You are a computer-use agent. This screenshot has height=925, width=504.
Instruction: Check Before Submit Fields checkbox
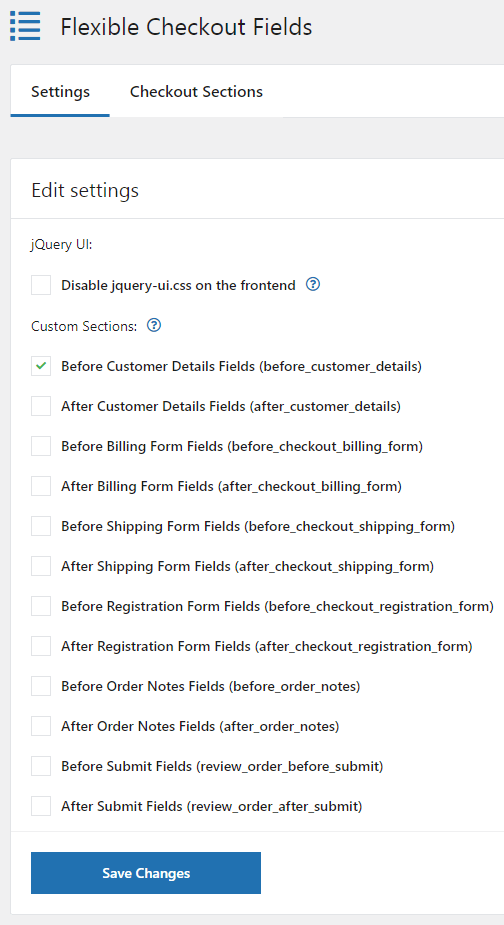pyautogui.click(x=41, y=766)
